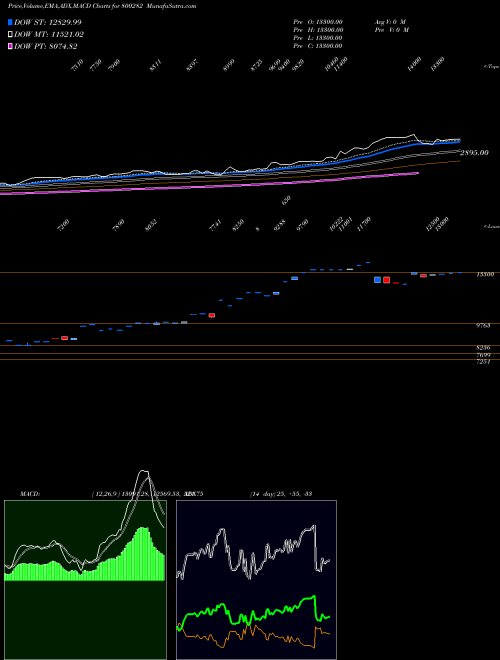Click the 'Pre V: 0 M' volume text

pyautogui.click(x=391, y=30)
